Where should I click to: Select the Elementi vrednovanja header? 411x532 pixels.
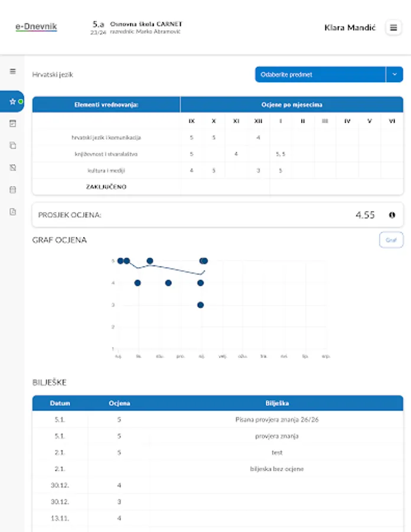(x=106, y=105)
